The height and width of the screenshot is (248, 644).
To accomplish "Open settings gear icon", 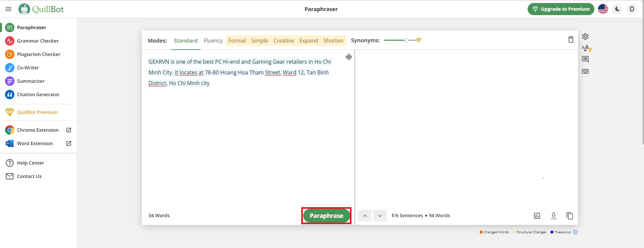I will coord(585,37).
